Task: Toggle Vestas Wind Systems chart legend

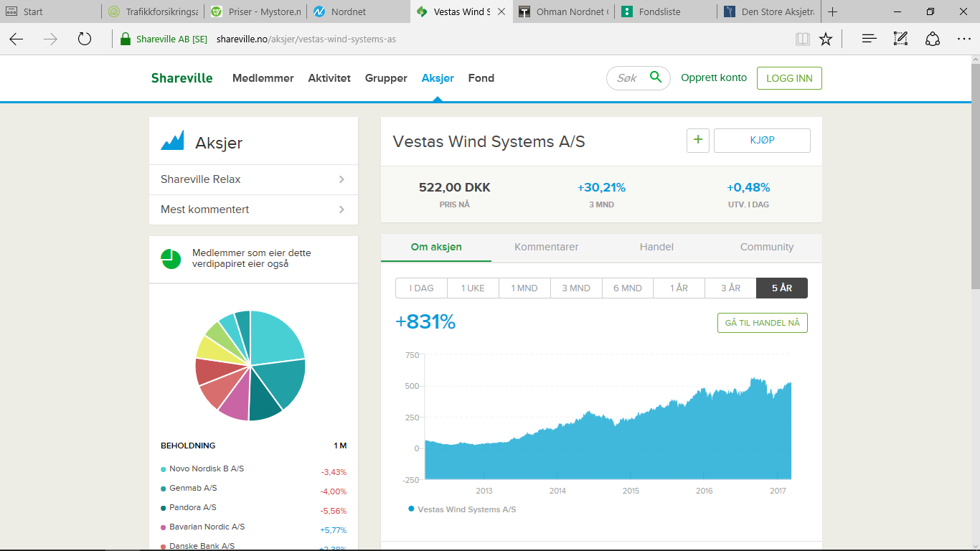Action: [x=462, y=509]
